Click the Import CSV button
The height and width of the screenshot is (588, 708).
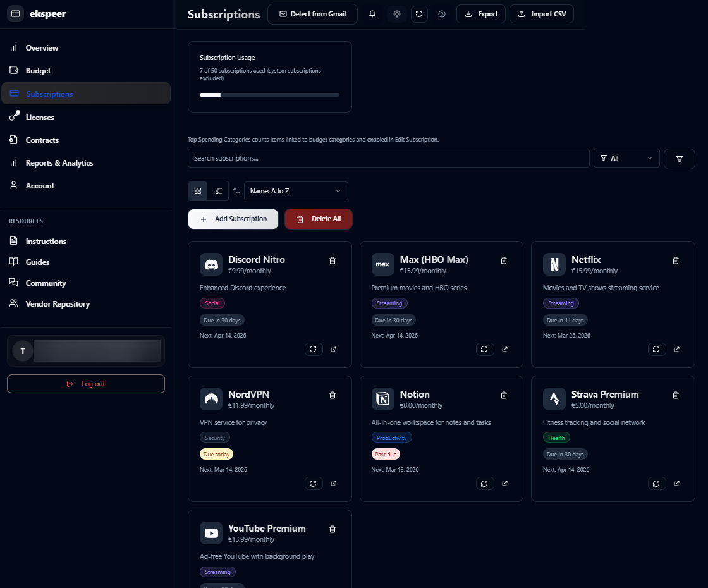(x=541, y=14)
